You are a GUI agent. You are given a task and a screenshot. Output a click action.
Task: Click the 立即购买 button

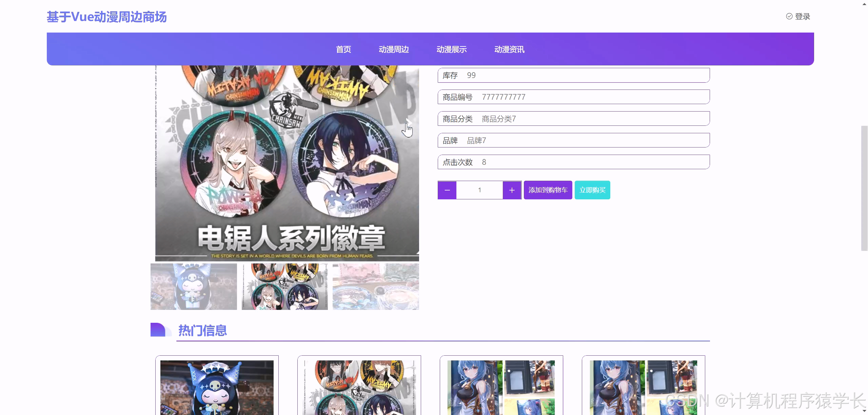pos(592,190)
